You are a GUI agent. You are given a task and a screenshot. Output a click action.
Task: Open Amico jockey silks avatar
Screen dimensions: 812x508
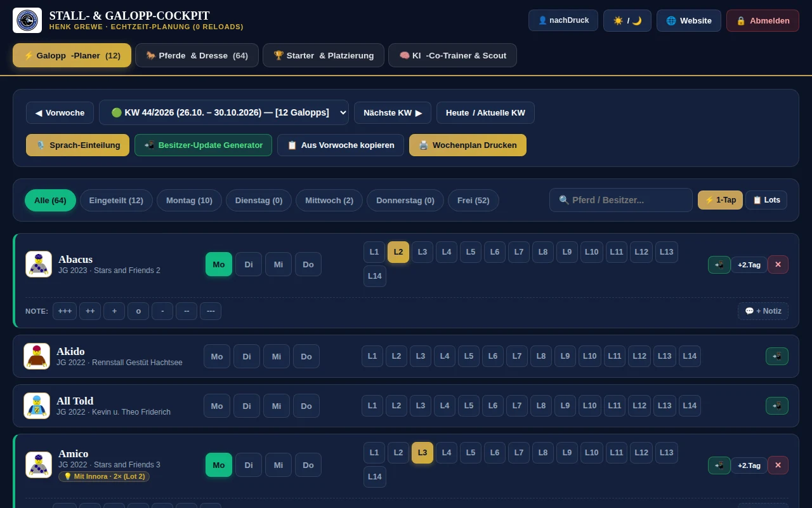[39, 465]
